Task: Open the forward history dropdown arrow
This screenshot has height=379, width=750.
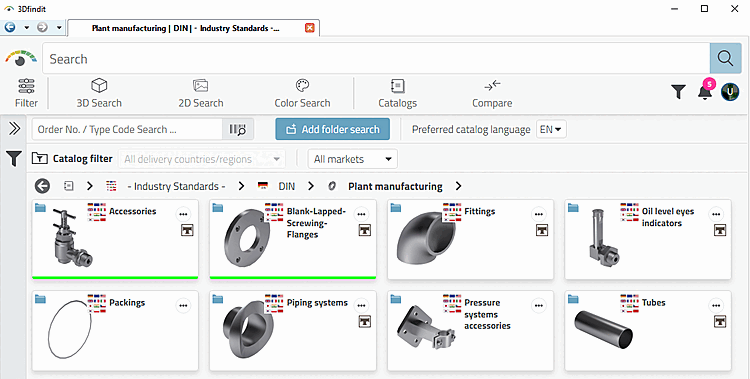Action: tap(59, 27)
